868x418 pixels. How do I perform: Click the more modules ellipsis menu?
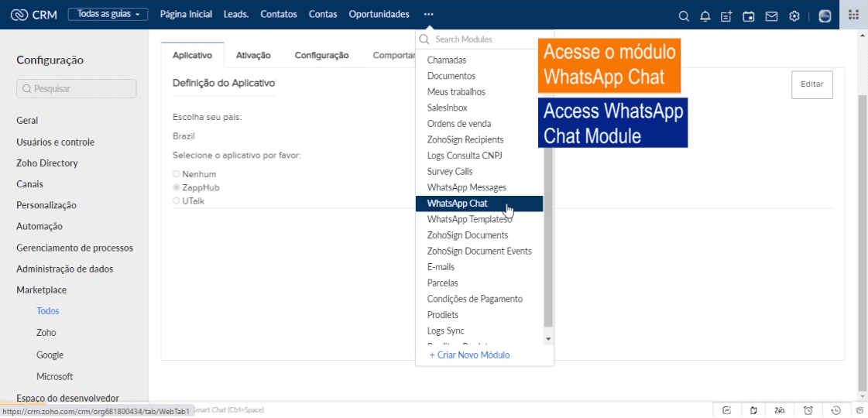click(429, 15)
